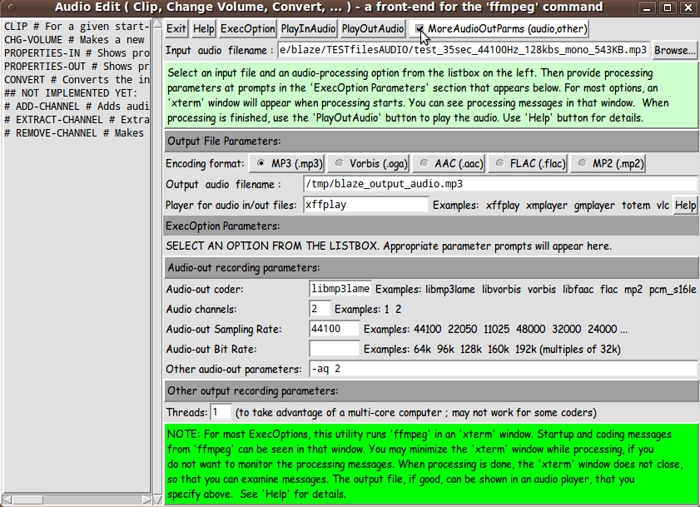Select FLAC (.flac) encoding format
The image size is (700, 507).
[x=528, y=164]
